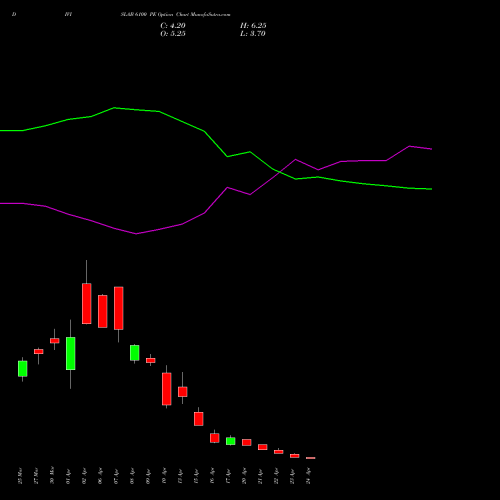The width and height of the screenshot is (500, 500).
Task: Select the 07 Apr date label
Action: (116, 476)
